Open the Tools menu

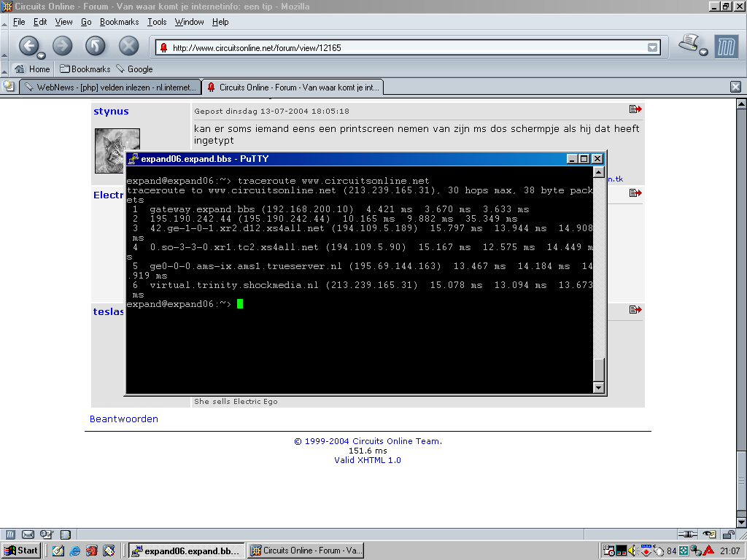[x=157, y=22]
